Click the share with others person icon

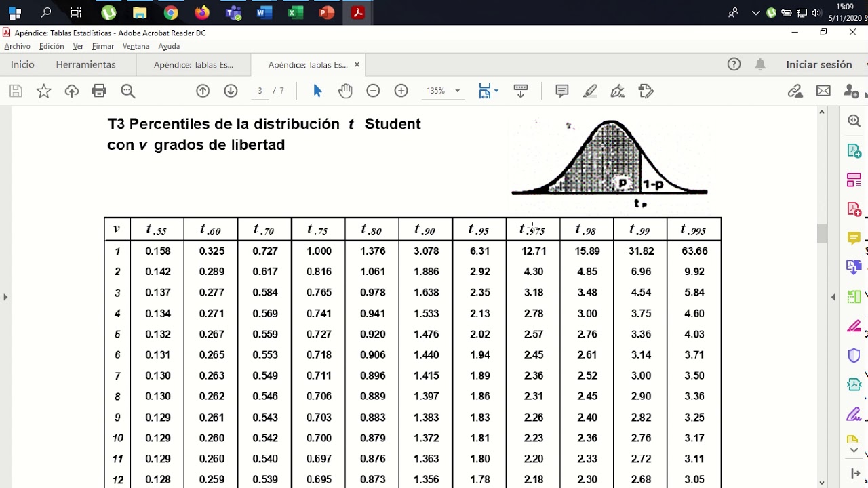(x=851, y=91)
